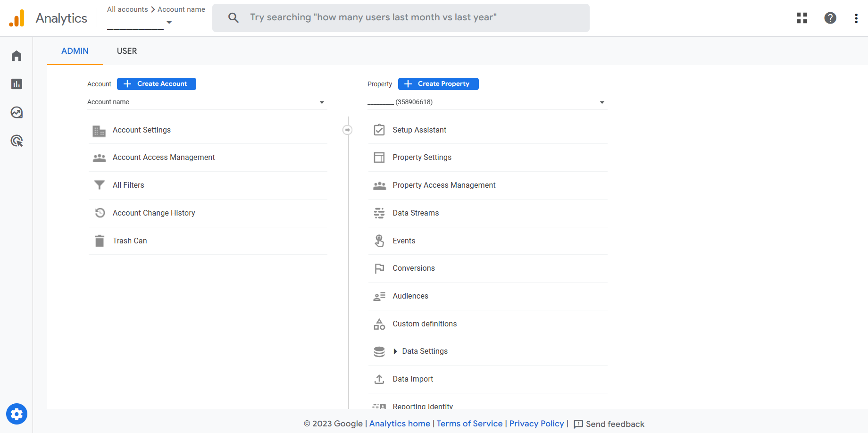Open the Home sidebar icon

17,56
